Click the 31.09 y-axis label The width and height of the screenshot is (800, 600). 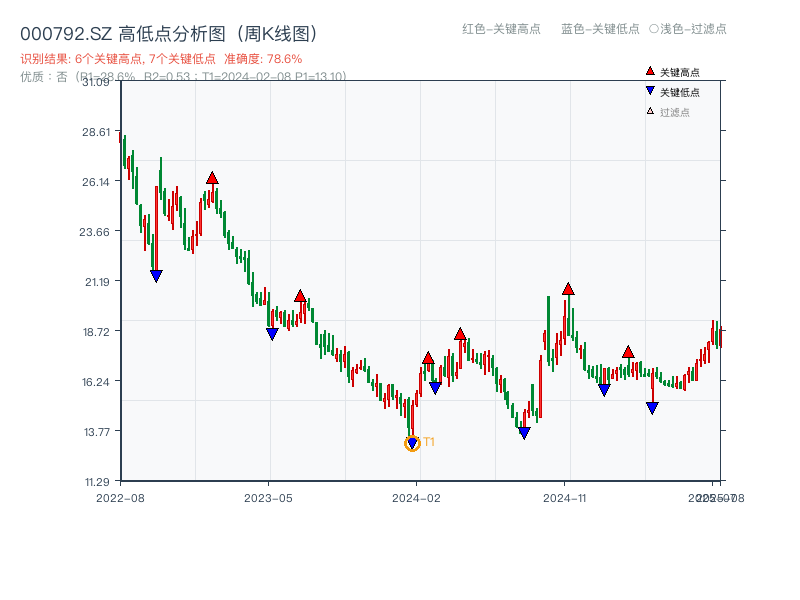(96, 82)
